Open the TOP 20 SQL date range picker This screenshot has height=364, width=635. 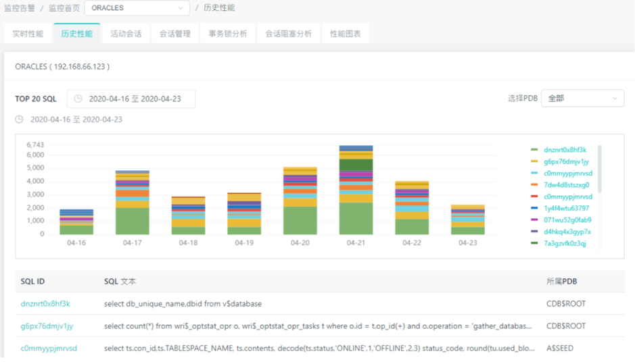point(132,99)
